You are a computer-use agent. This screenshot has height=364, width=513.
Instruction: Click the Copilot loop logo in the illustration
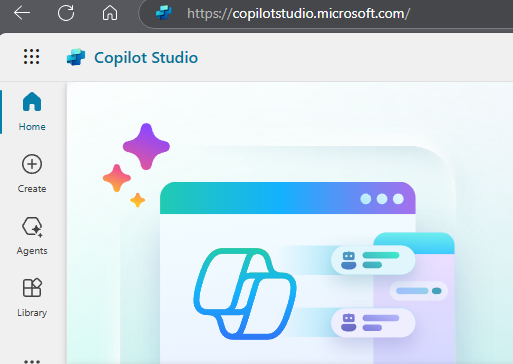[245, 294]
